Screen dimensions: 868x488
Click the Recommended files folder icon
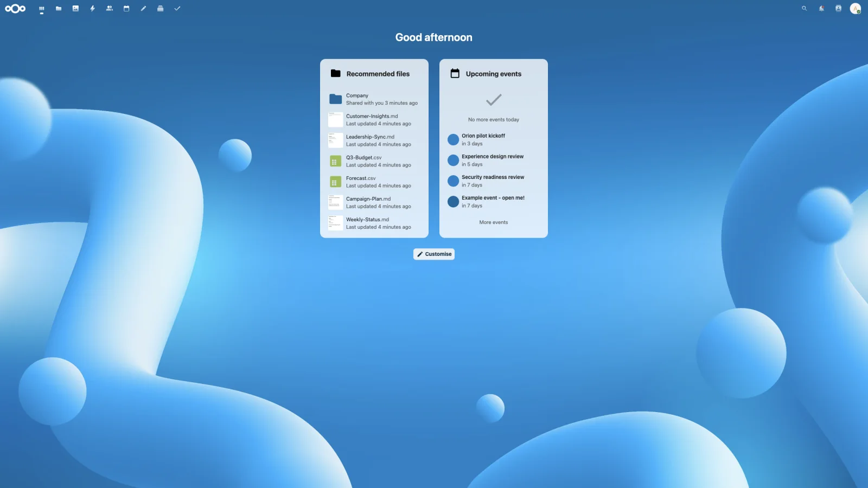point(336,73)
